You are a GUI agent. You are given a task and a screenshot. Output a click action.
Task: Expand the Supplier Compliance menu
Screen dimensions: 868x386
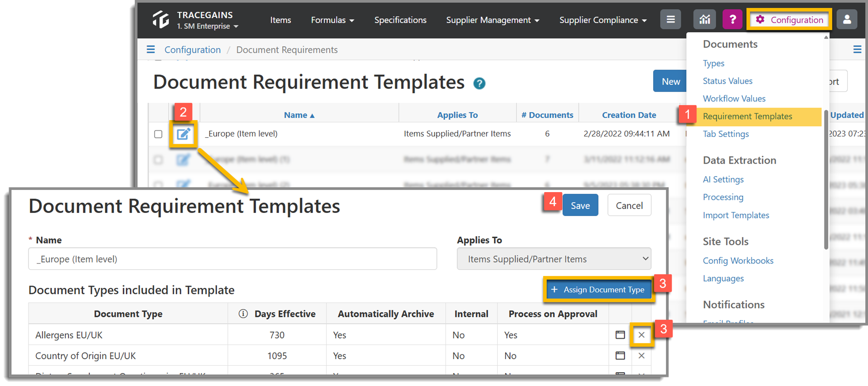click(x=603, y=20)
